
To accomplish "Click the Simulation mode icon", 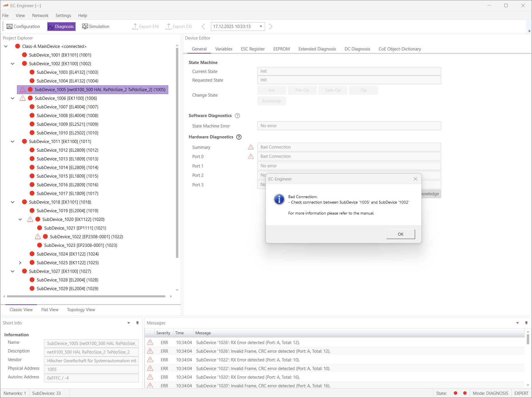I will pos(85,27).
